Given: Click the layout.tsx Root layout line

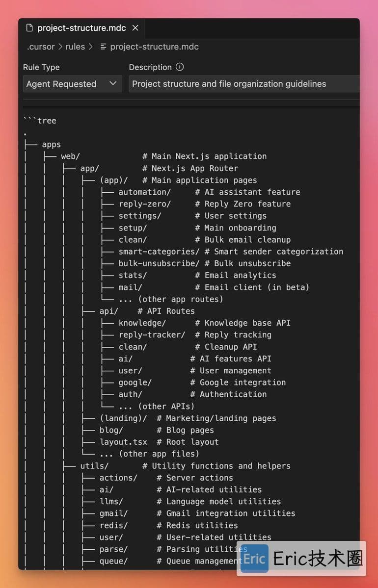Looking at the screenshot, I should [x=159, y=442].
